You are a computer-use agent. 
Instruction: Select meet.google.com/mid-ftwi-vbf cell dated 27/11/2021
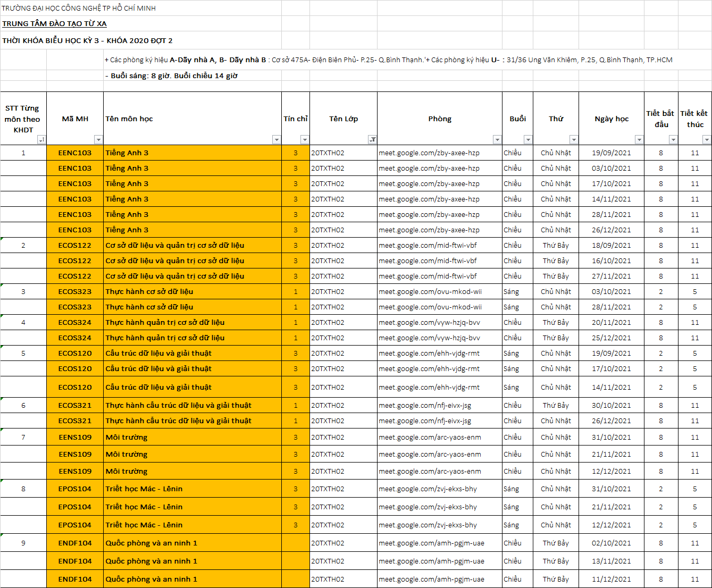(x=440, y=276)
